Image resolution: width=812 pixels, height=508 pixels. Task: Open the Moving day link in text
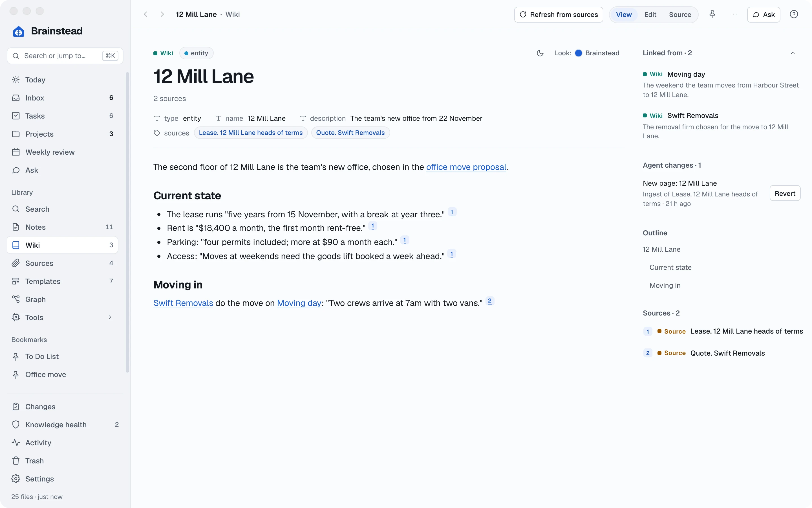pos(299,303)
